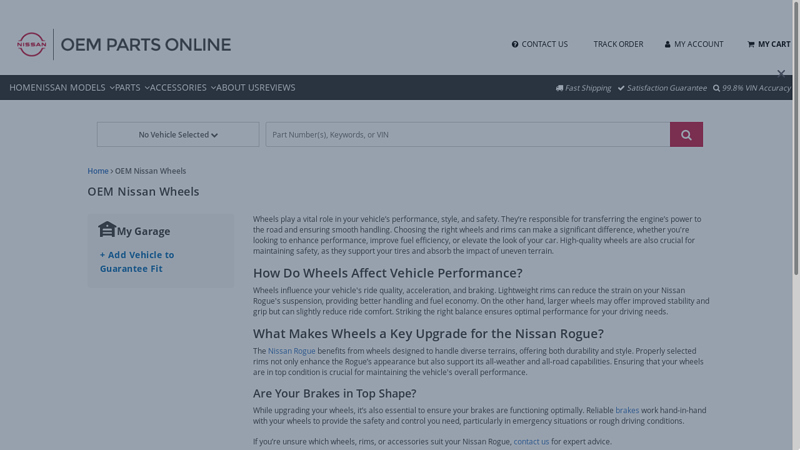Click the 99.8% VIN Accuracy text

[756, 88]
